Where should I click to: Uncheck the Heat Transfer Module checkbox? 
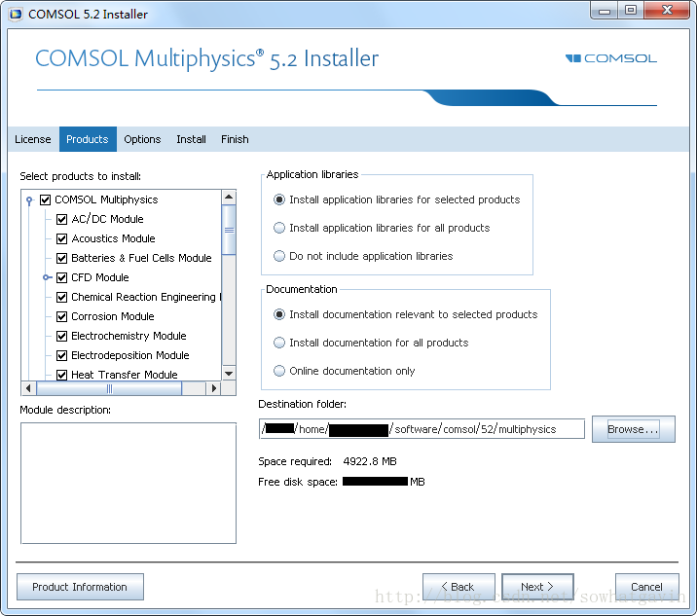[61, 375]
